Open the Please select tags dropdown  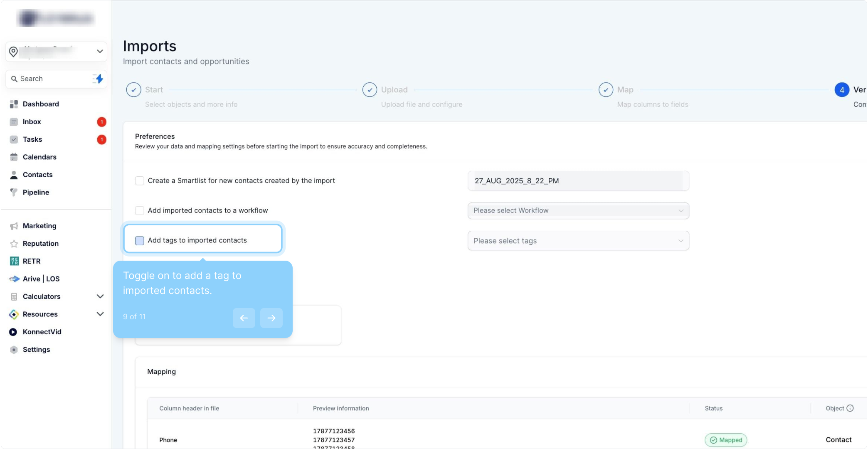(x=578, y=241)
